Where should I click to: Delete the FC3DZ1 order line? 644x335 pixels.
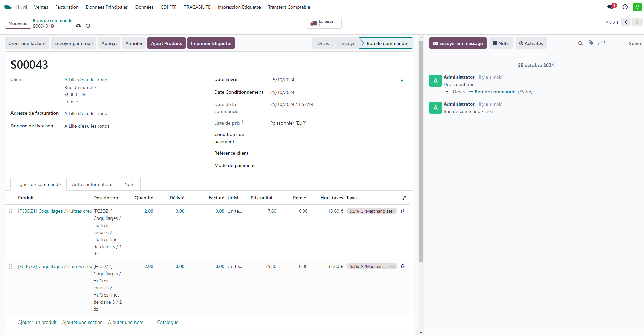pyautogui.click(x=403, y=211)
